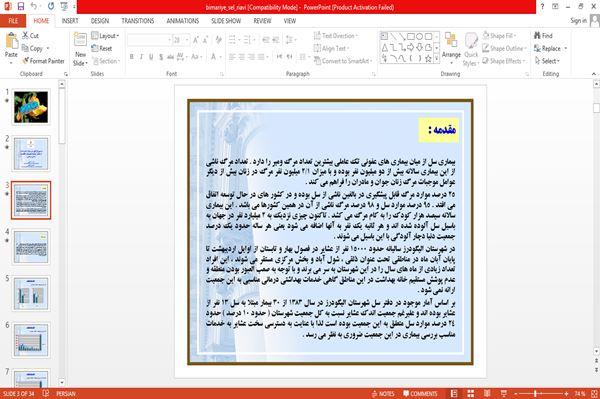
Task: Open Select dropdown in Editing
Action: point(547,61)
